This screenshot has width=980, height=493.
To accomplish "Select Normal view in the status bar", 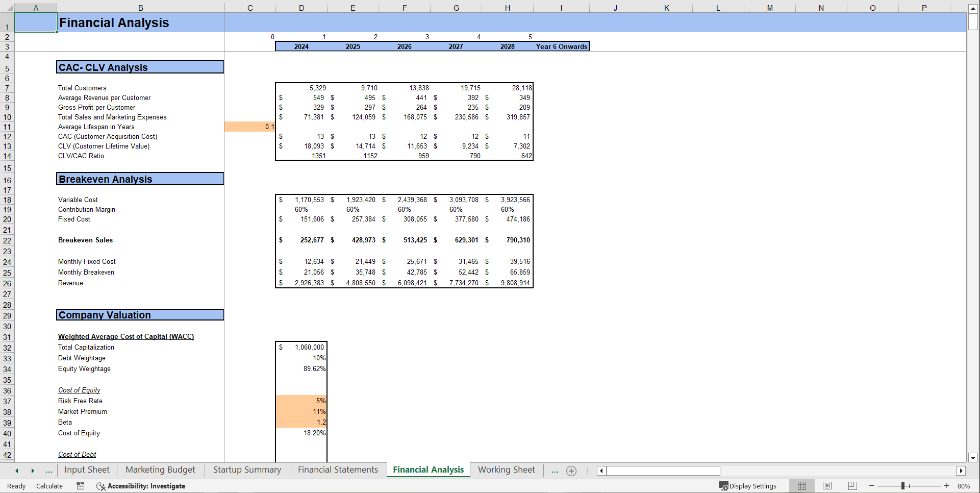I will point(801,486).
